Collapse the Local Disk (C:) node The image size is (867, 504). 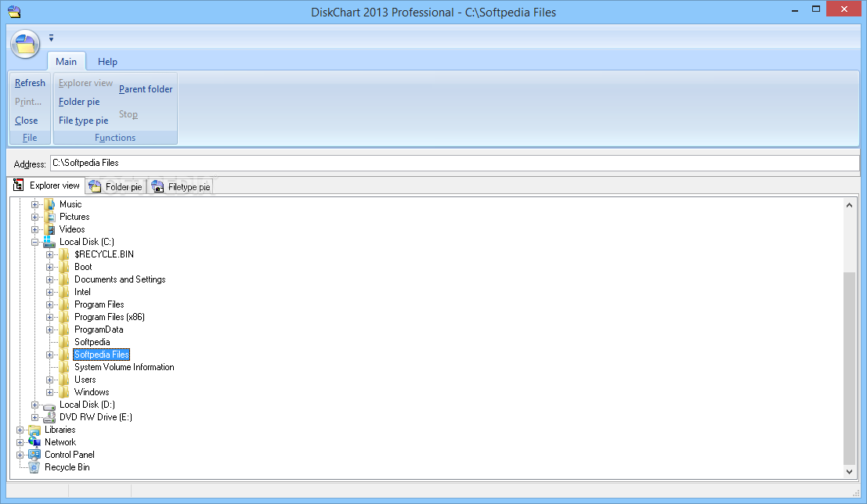[x=34, y=242]
